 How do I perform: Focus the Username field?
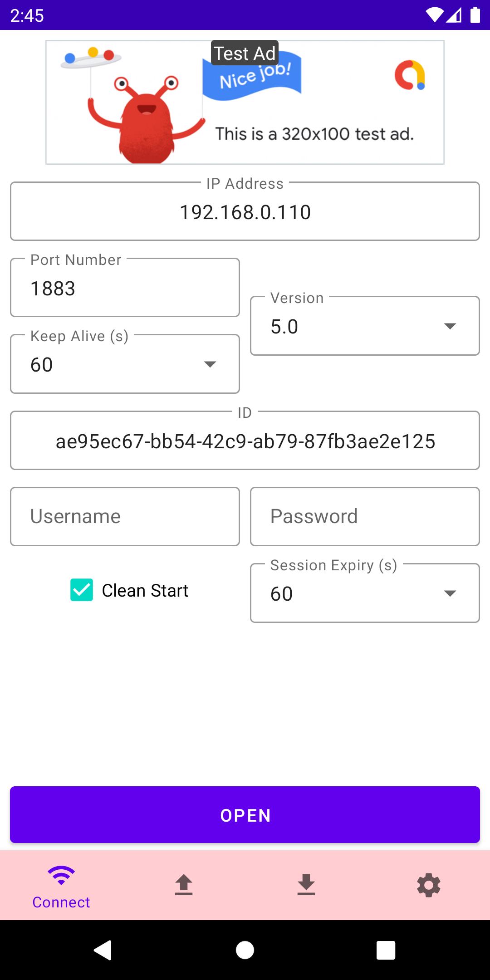pos(125,517)
